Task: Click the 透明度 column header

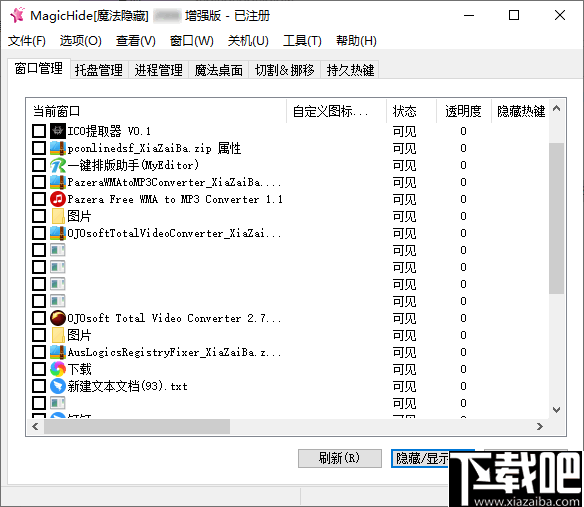Action: pos(464,111)
